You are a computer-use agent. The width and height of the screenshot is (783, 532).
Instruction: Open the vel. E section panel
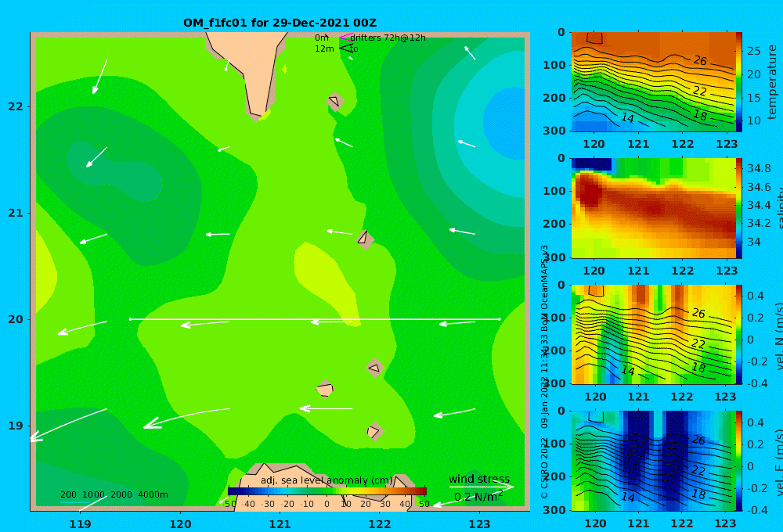pyautogui.click(x=653, y=461)
